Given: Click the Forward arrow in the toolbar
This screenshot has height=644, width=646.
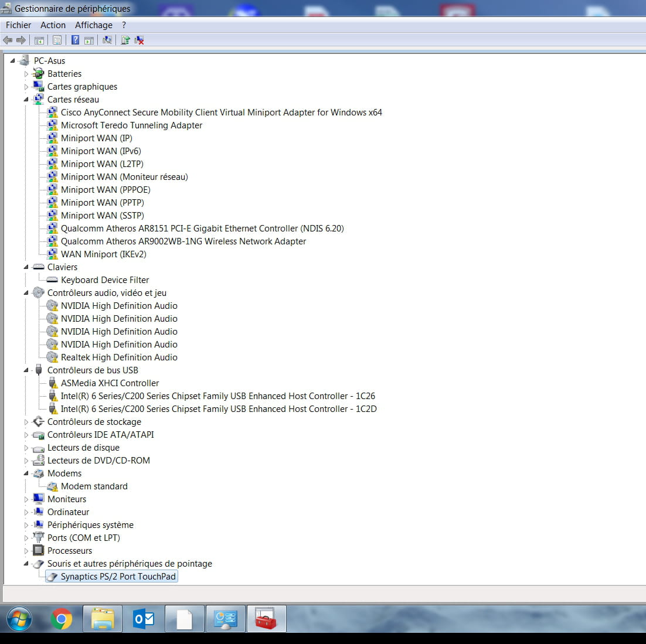Looking at the screenshot, I should [21, 40].
